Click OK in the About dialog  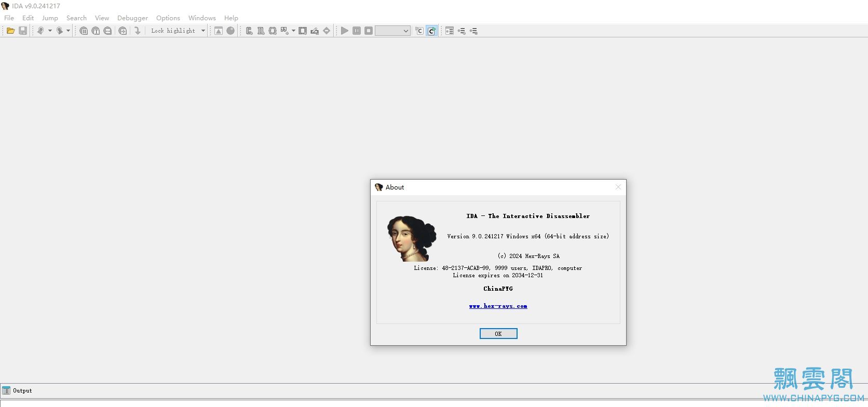coord(498,333)
